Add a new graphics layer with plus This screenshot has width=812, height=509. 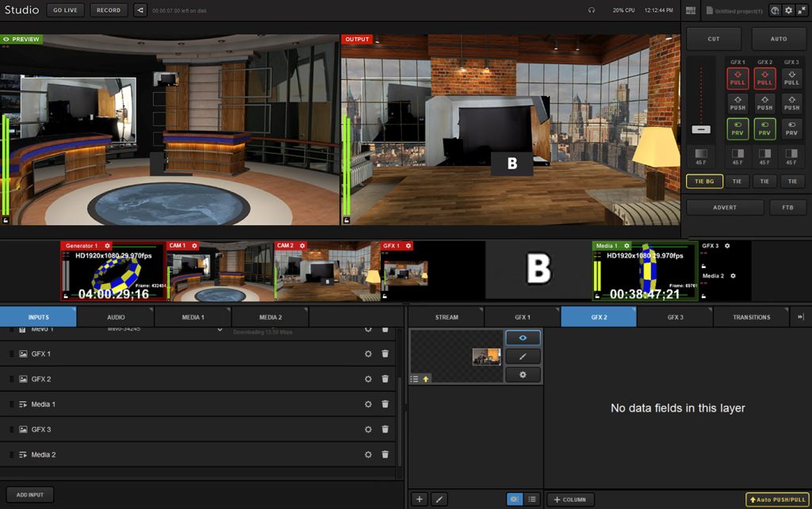419,499
